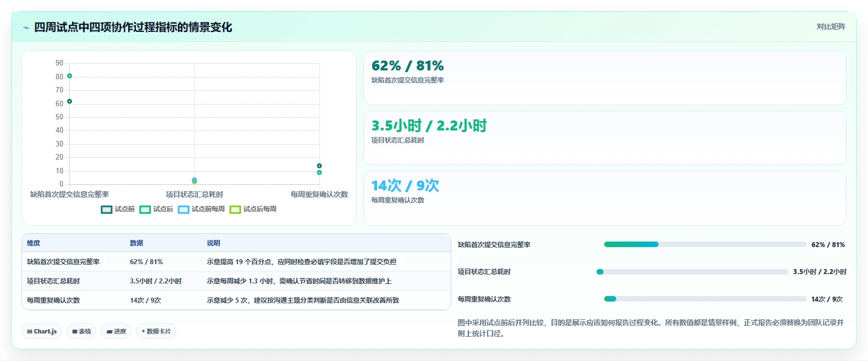Viewport: 868px width, 361px height.
Task: Select the 3.5小时 / 2.2小时 stat card heading
Action: 429,126
